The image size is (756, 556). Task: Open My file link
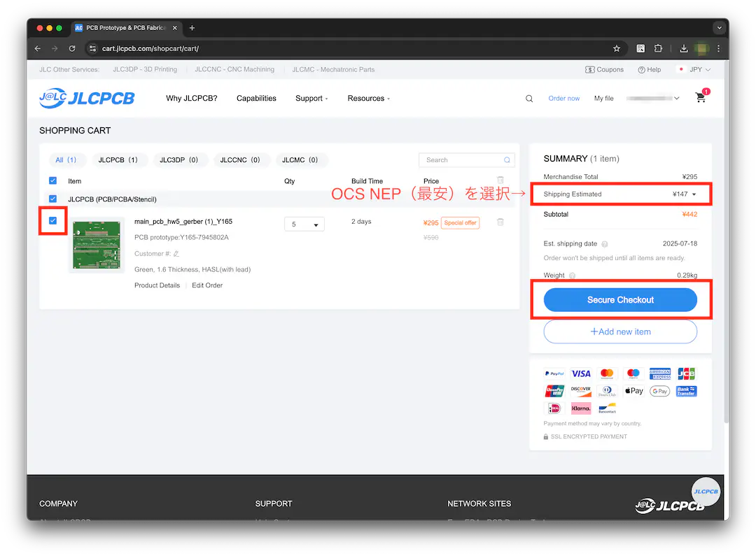603,99
